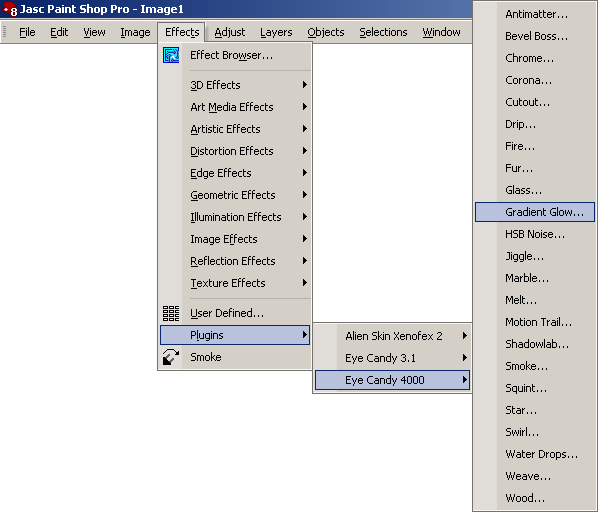Select the Motion Trail effect
This screenshot has height=515, width=600.
[x=538, y=322]
